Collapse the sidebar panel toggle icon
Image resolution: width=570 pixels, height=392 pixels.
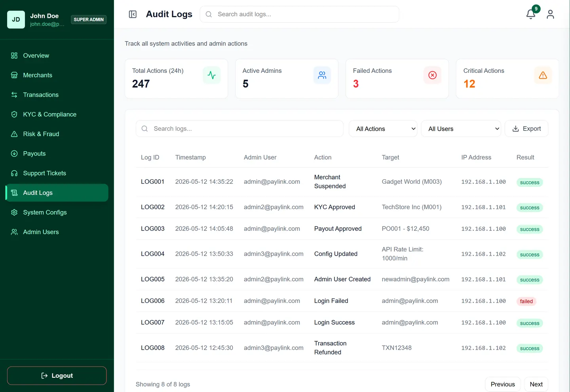pyautogui.click(x=133, y=14)
